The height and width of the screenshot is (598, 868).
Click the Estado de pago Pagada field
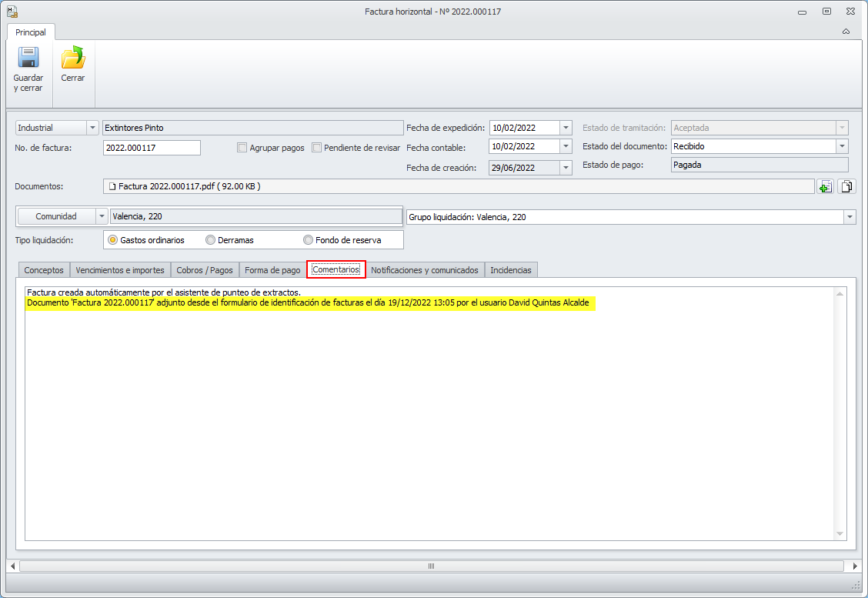759,165
